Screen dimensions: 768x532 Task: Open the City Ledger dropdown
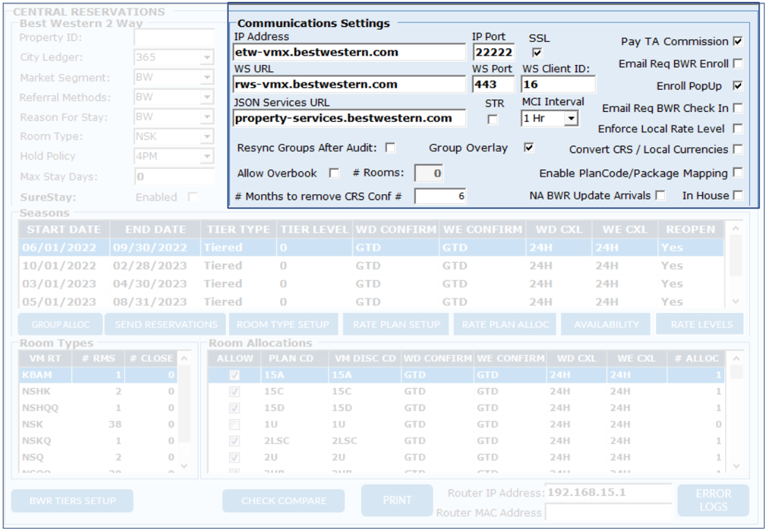tap(207, 58)
